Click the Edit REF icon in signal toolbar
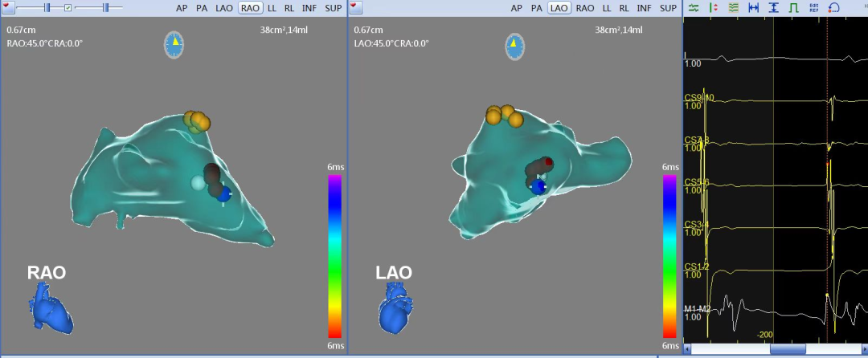Viewport: 868px width, 358px height. (813, 7)
